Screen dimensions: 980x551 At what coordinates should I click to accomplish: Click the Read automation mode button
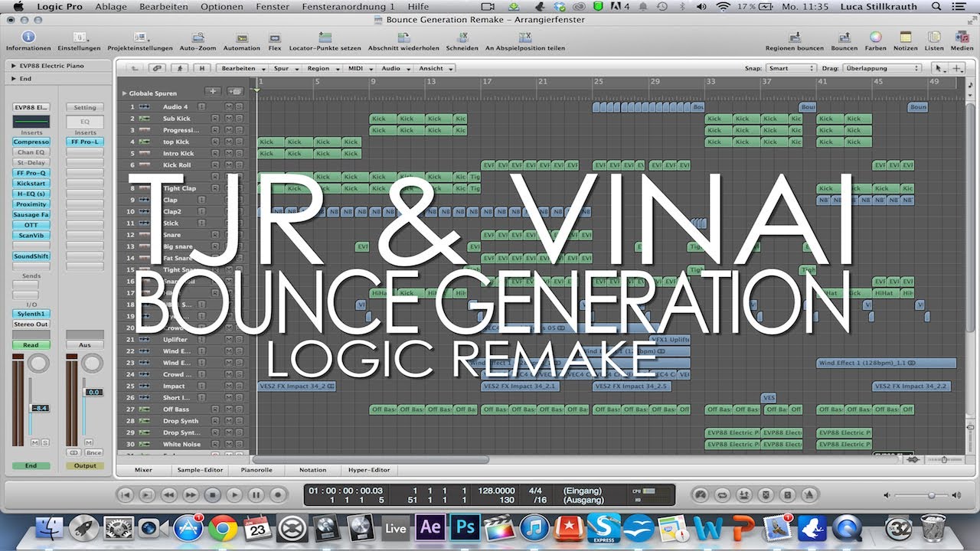coord(31,345)
